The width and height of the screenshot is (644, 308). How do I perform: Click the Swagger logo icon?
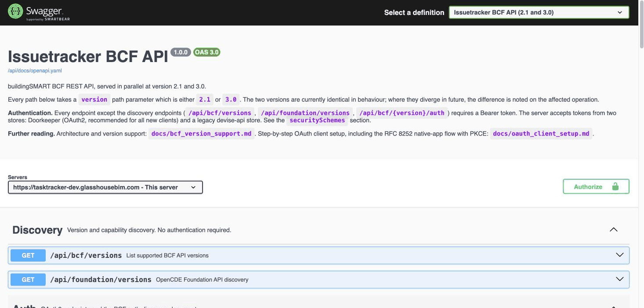coord(15,12)
